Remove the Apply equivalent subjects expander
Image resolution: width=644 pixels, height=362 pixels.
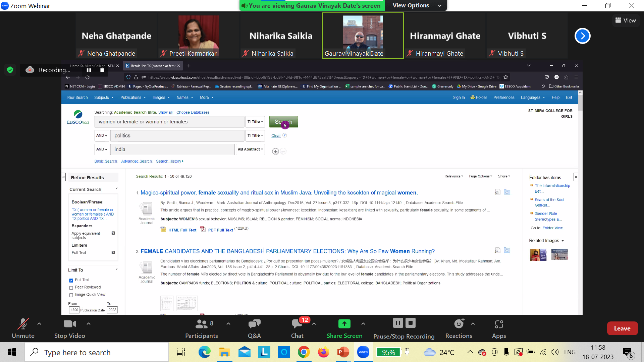coord(113,233)
